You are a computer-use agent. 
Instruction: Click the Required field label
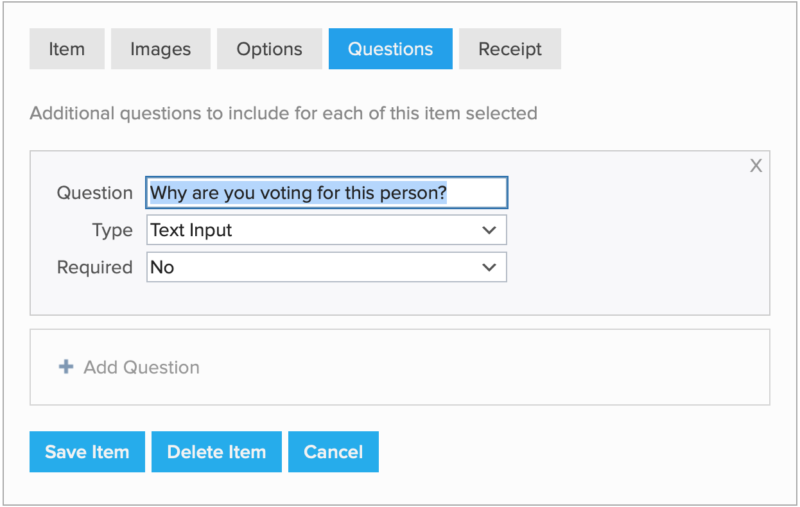[94, 267]
